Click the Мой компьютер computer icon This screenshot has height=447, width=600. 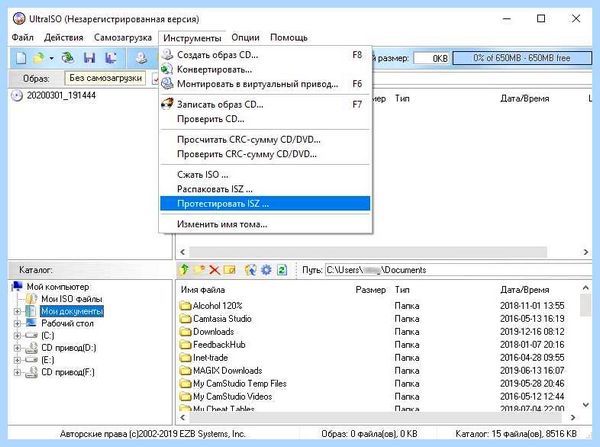pyautogui.click(x=18, y=286)
